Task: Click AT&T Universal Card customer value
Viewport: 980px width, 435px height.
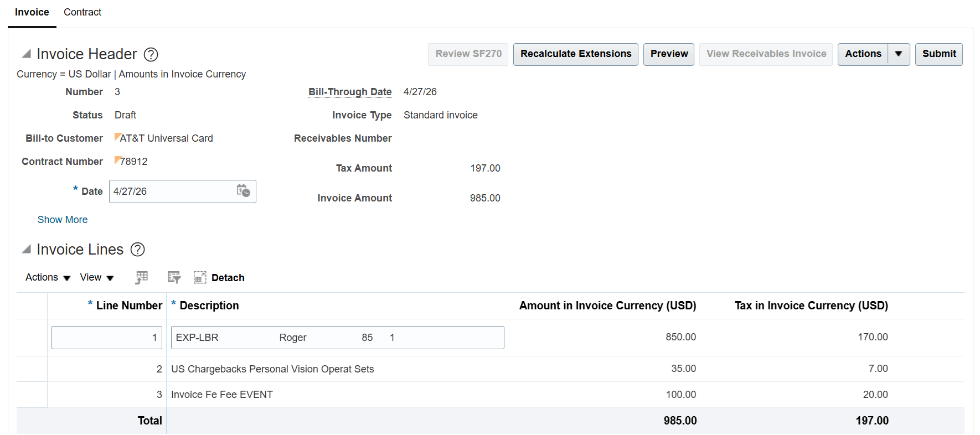Action: 166,138
